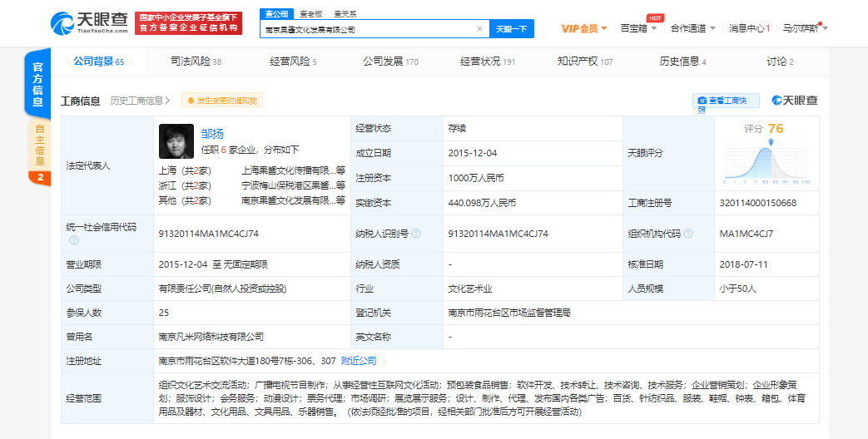
Task: Select organization code MA1MC4CJ7
Action: 746,234
